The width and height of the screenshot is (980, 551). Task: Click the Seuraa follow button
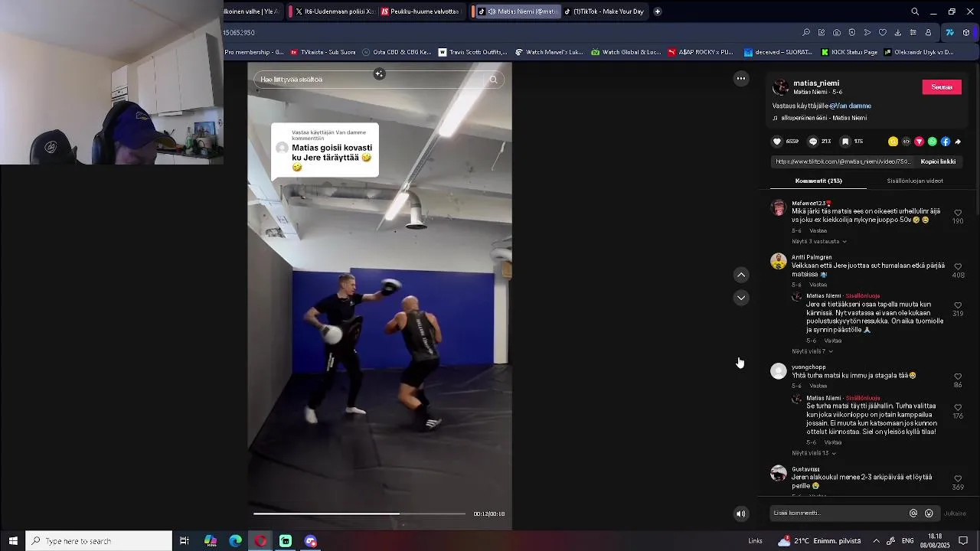coord(942,87)
